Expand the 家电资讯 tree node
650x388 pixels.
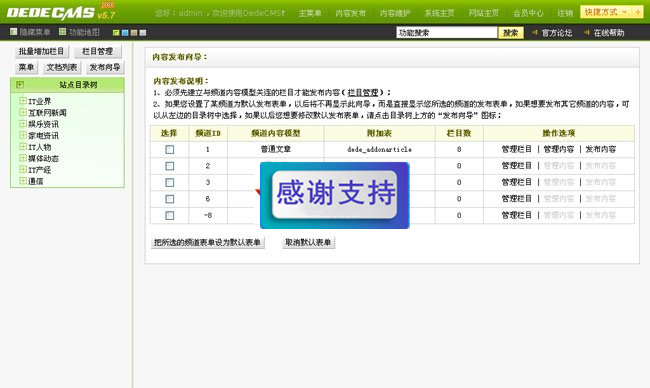23,135
